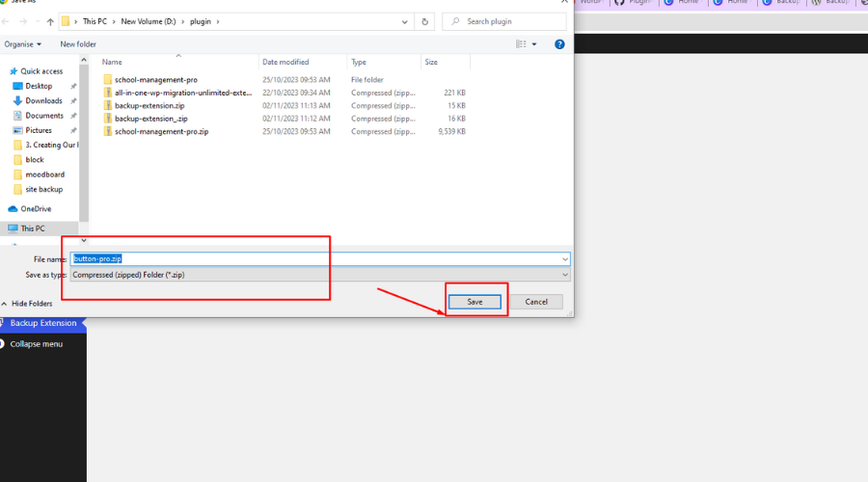Open the 3. Creating Our folder shortcut
This screenshot has height=482, width=868.
pos(50,145)
